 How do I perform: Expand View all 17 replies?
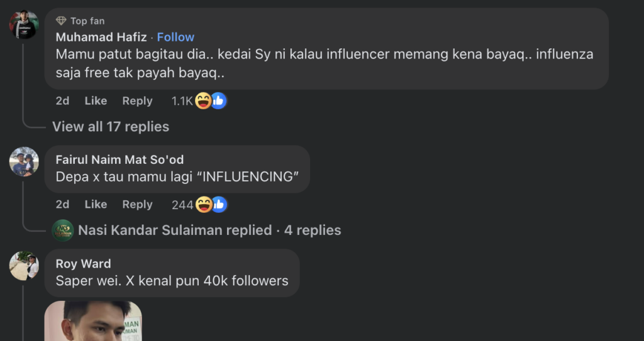pyautogui.click(x=111, y=127)
